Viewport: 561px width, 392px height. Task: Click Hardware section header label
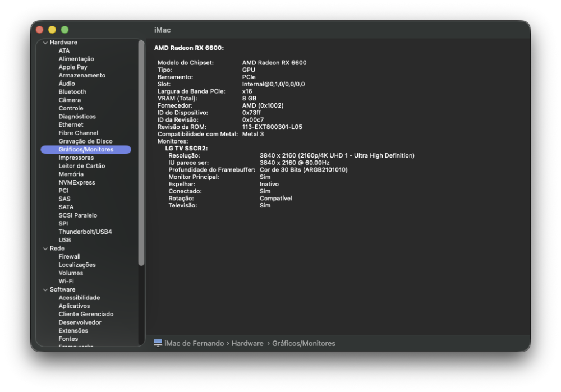[64, 42]
